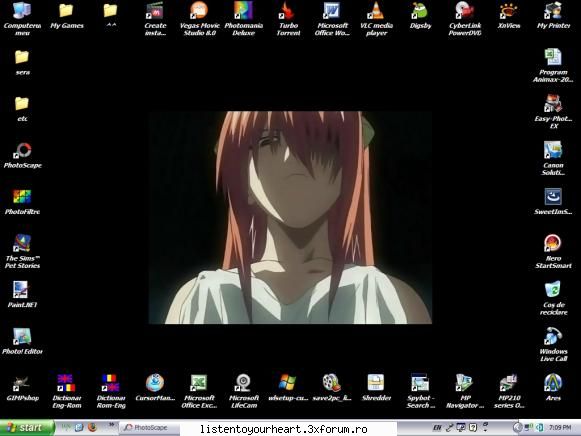Open Digsby messenger icon
The width and height of the screenshot is (581, 436).
click(421, 16)
